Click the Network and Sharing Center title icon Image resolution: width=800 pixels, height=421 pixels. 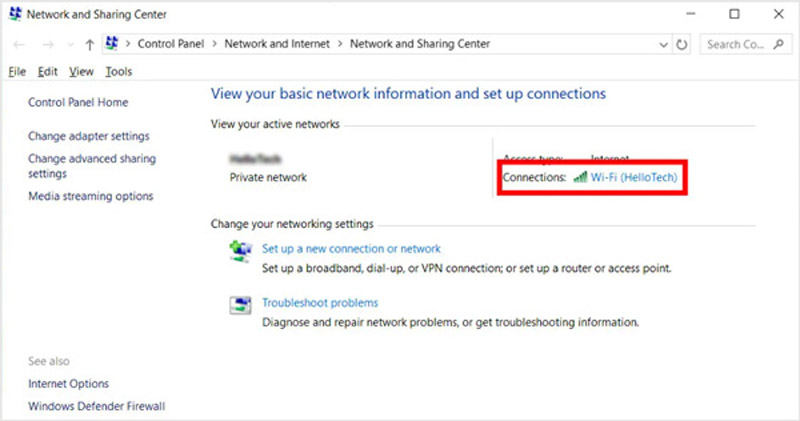coord(13,14)
